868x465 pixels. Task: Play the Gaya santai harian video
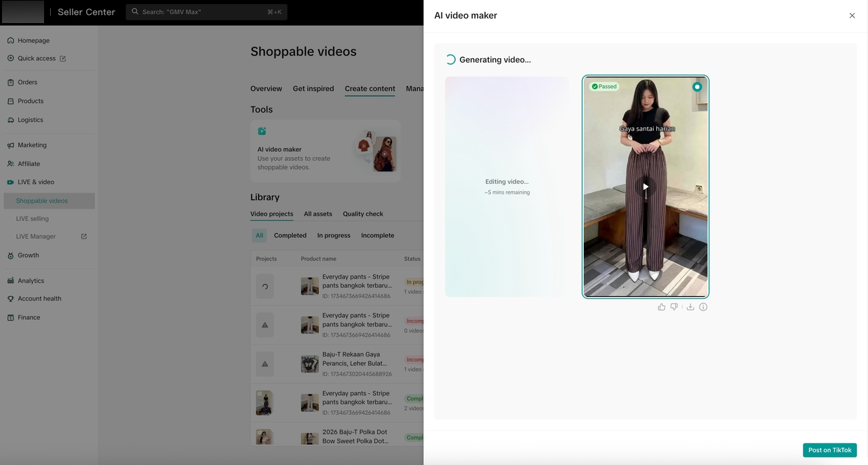point(646,186)
